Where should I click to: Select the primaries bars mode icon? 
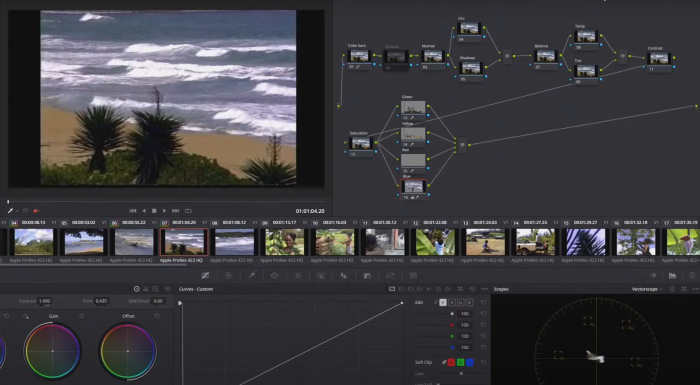(x=146, y=289)
